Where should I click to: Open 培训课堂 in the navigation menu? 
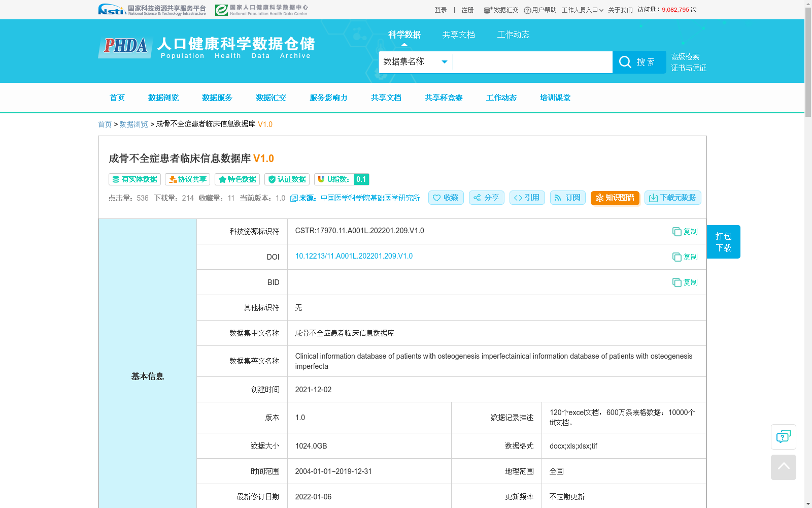pyautogui.click(x=555, y=98)
